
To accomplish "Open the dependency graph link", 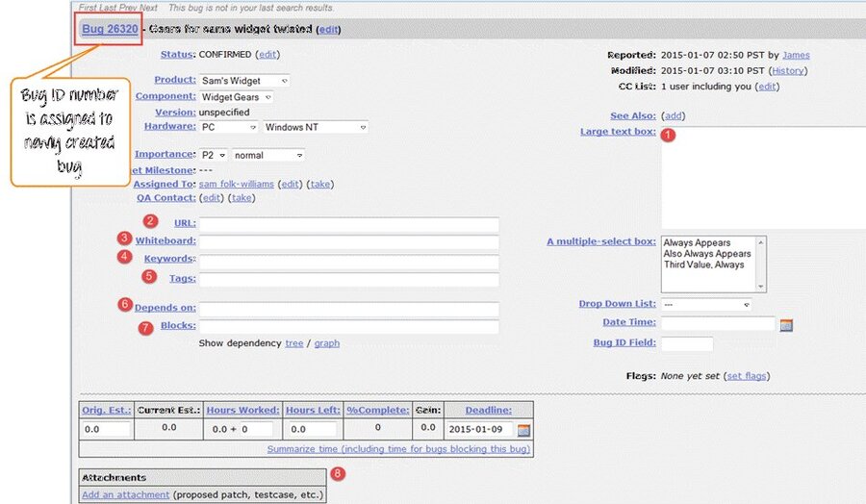I will point(327,342).
